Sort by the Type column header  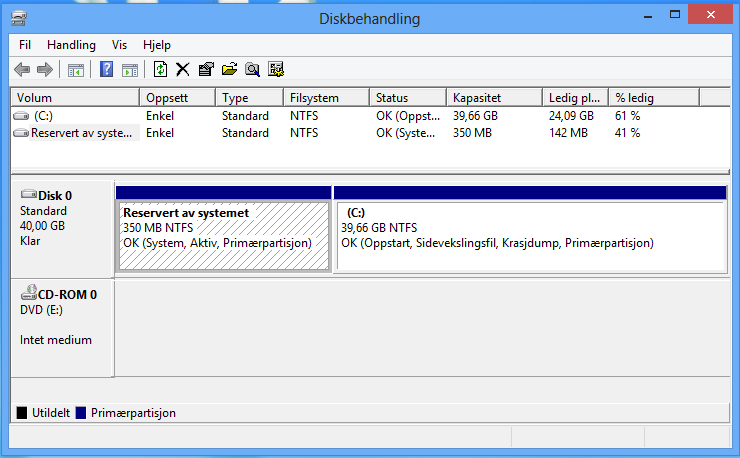250,98
